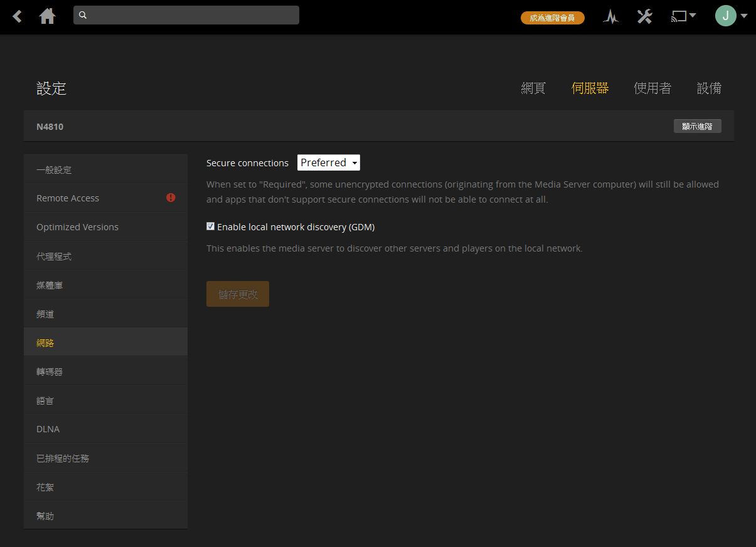Click the magnifier icon in search bar

83,15
